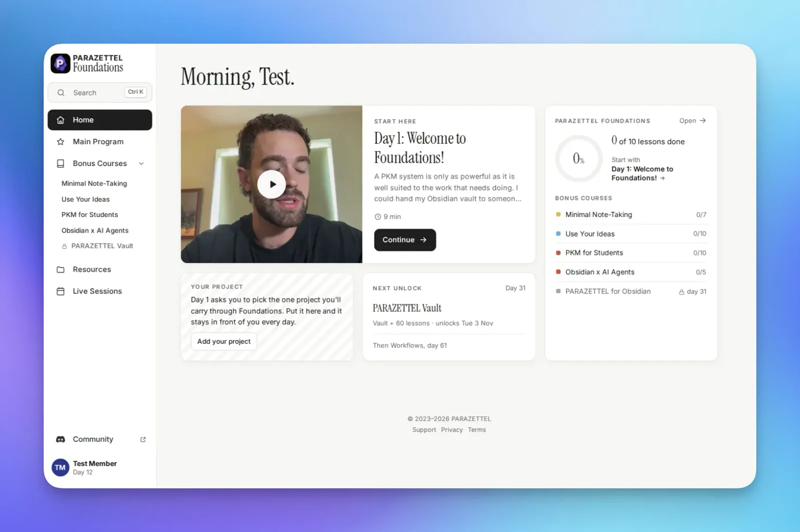The width and height of the screenshot is (800, 532).
Task: Open Minimal Note-Taking in the sidebar
Action: 94,183
